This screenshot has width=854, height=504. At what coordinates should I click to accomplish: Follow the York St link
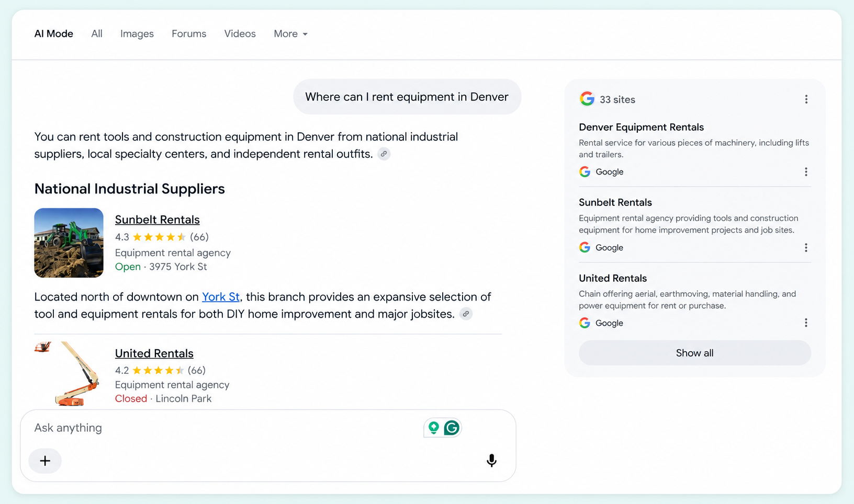click(221, 297)
